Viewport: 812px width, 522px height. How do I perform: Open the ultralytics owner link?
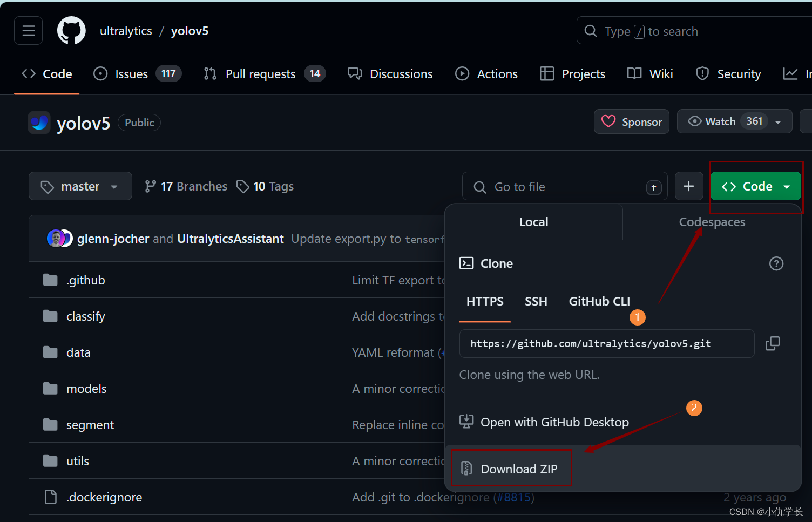click(126, 31)
